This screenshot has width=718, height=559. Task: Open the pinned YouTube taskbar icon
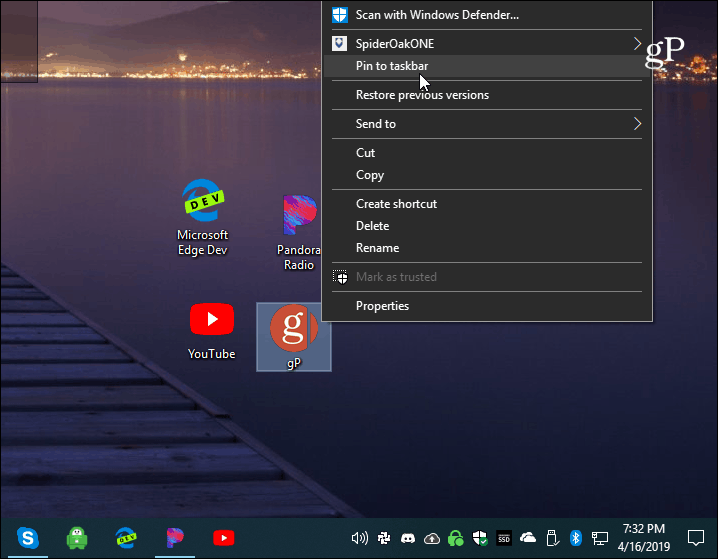(223, 538)
